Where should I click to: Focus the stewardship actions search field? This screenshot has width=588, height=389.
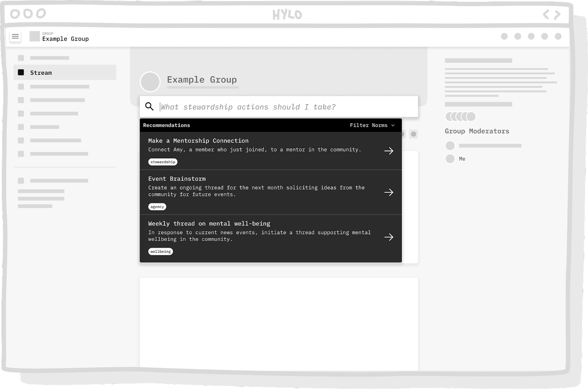coord(279,107)
